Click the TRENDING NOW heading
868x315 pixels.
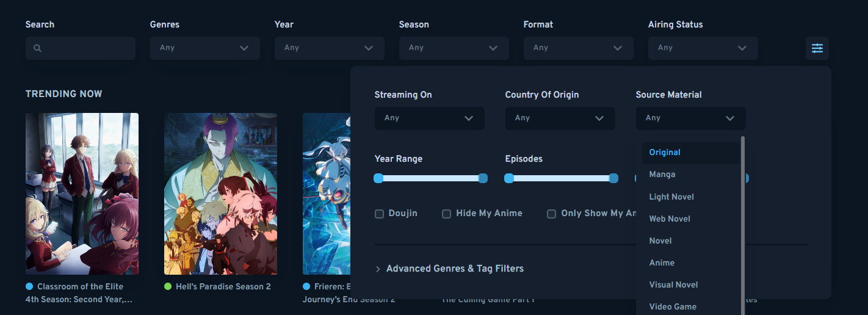tap(64, 94)
